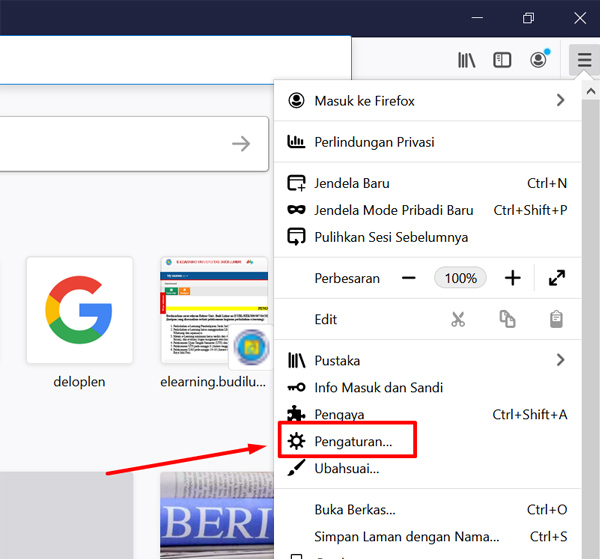This screenshot has width=600, height=559.
Task: Select Pulihkan Sesi Sebelumnya
Action: pos(427,237)
